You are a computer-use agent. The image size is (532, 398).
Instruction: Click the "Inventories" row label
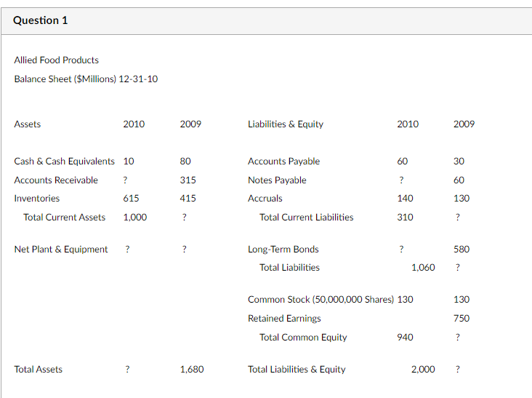(x=36, y=199)
